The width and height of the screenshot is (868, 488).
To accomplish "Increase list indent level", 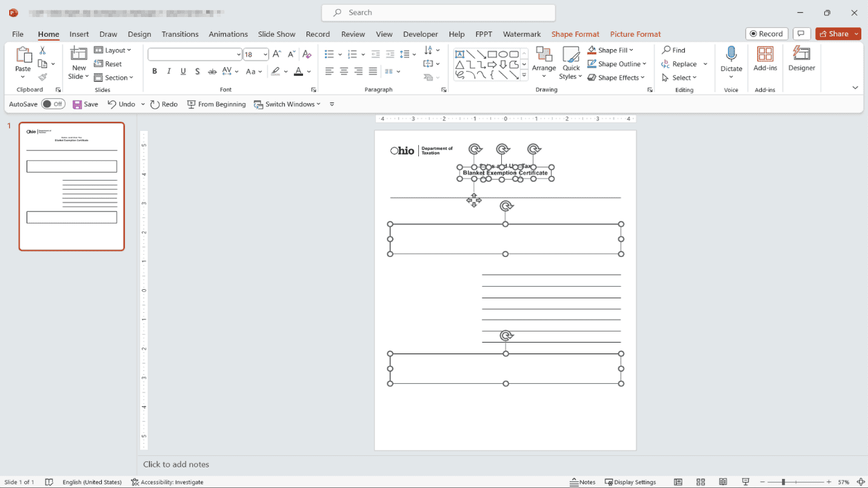I will [x=390, y=54].
